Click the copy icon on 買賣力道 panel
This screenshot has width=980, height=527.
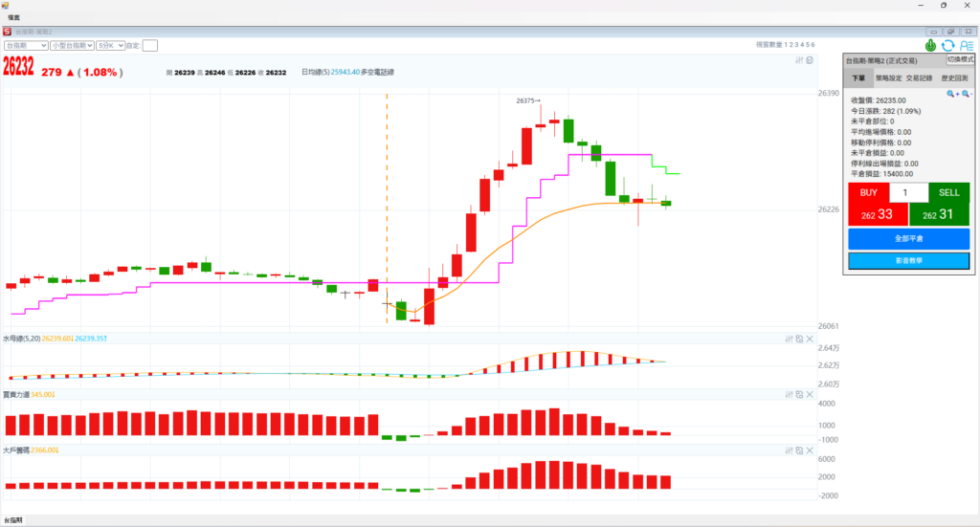pyautogui.click(x=799, y=394)
